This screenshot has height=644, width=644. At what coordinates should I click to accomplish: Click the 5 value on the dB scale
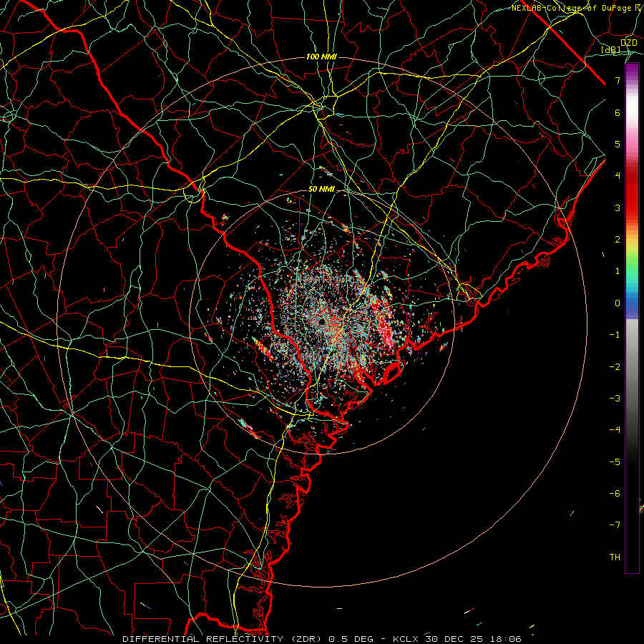click(618, 144)
